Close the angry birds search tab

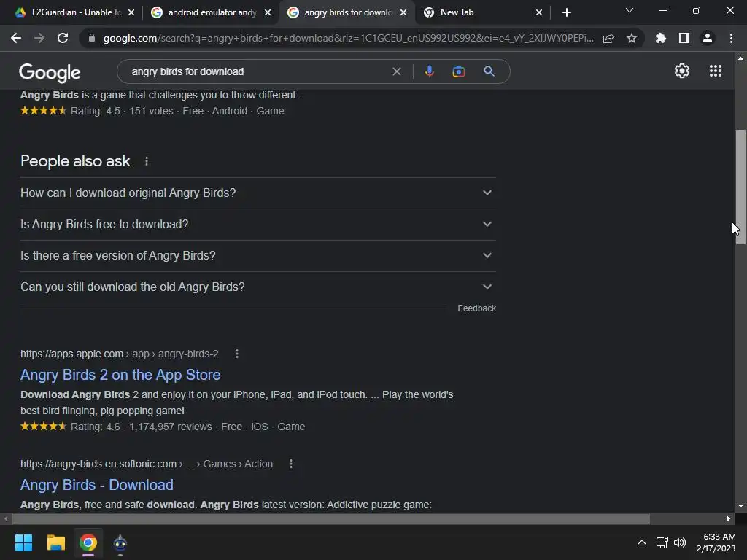[403, 12]
